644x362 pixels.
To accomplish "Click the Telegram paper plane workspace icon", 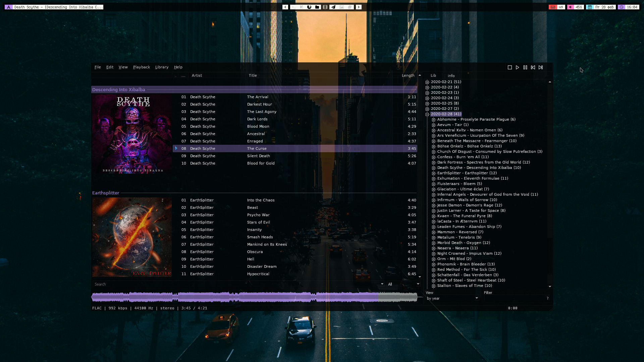I will click(x=333, y=7).
